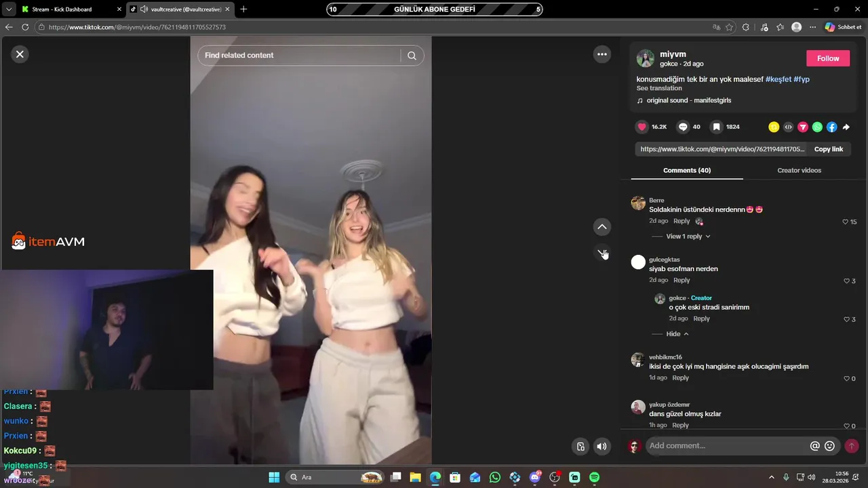Screen dimensions: 868x488
Task: Open a new browser tab with plus
Action: coord(243,9)
